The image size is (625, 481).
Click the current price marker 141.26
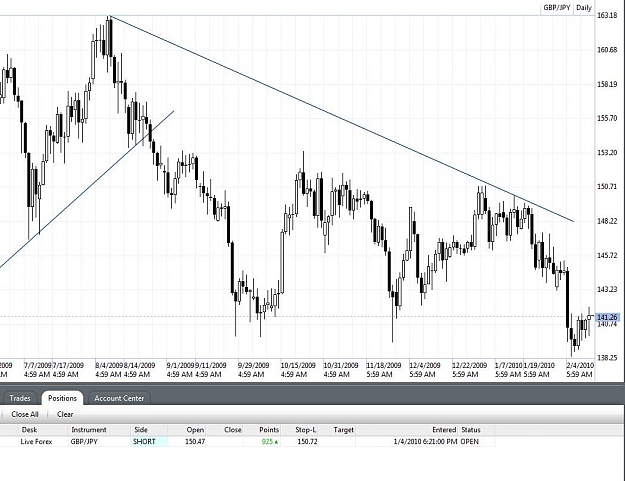pyautogui.click(x=607, y=317)
